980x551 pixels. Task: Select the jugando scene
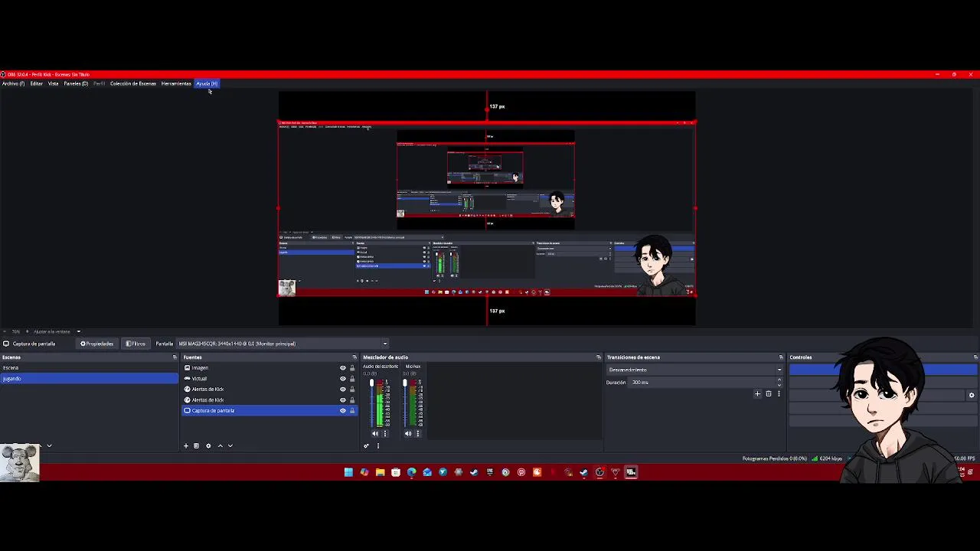click(x=89, y=379)
